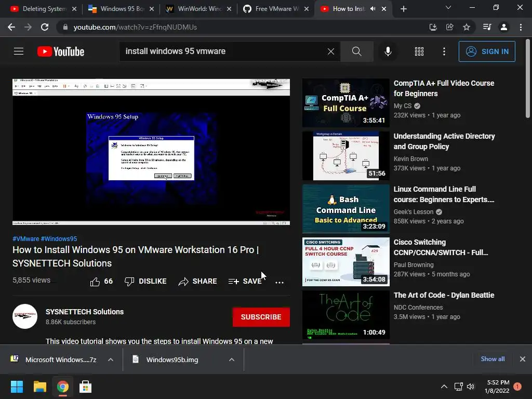Open Cisco Switching CCNP video thumbnail

[x=345, y=262]
